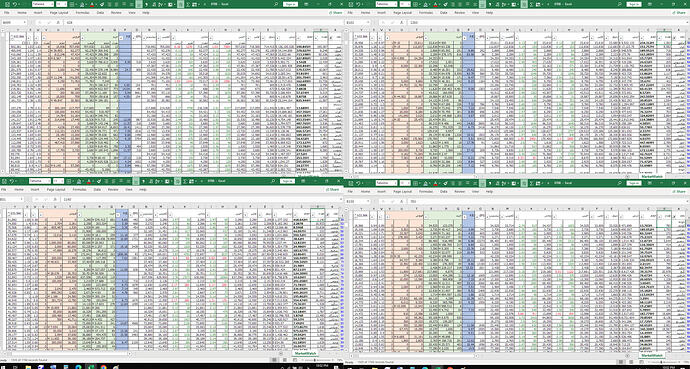Click the formula bar in top-right window
Screen dimensions: 690x369
point(547,22)
